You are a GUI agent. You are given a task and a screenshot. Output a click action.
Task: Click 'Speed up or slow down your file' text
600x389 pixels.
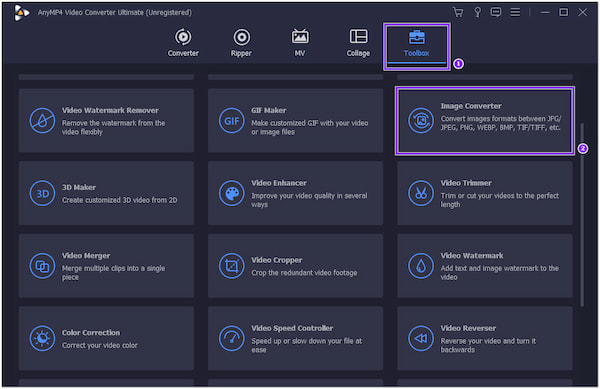[x=307, y=345]
